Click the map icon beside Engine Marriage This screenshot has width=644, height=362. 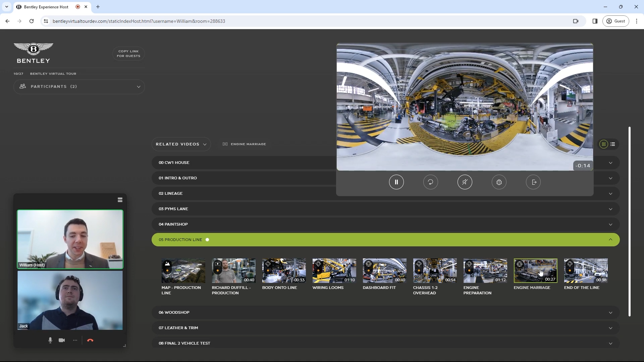click(x=225, y=144)
